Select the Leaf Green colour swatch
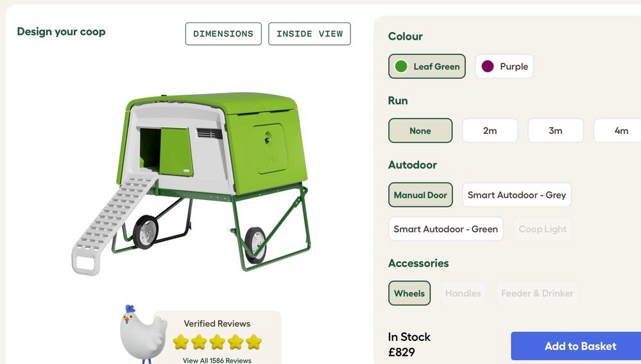The image size is (641, 364). pyautogui.click(x=427, y=66)
